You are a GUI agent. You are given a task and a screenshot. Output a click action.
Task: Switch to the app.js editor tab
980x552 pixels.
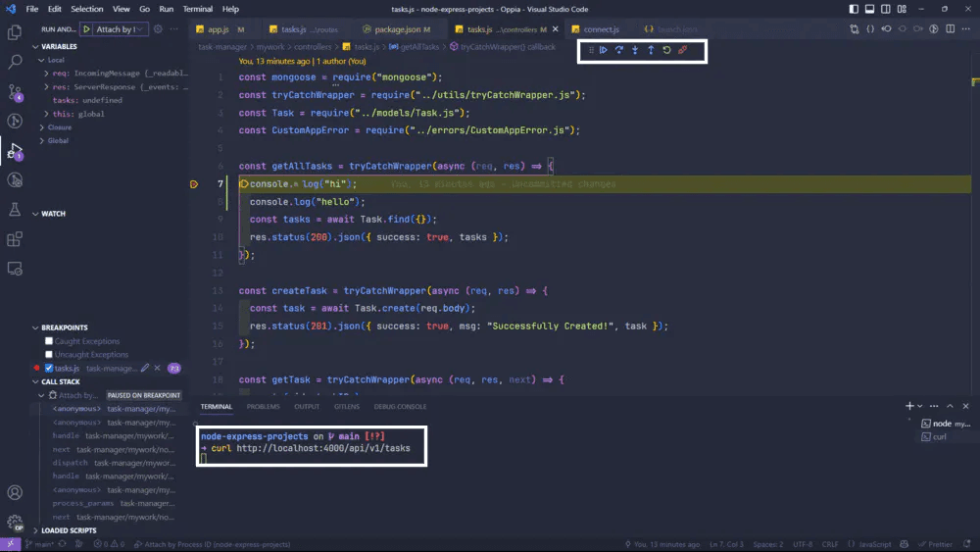(x=220, y=29)
